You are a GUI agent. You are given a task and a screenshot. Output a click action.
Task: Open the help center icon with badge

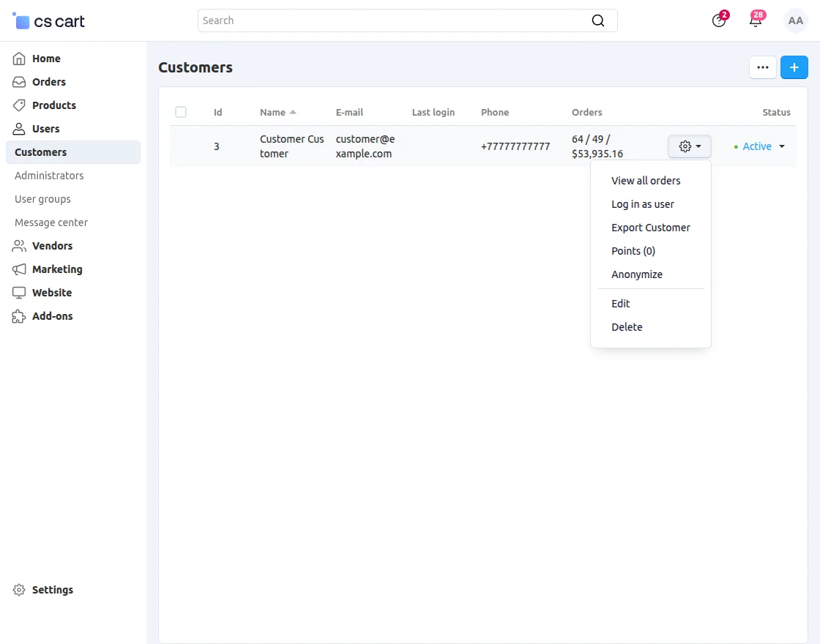[x=719, y=20]
